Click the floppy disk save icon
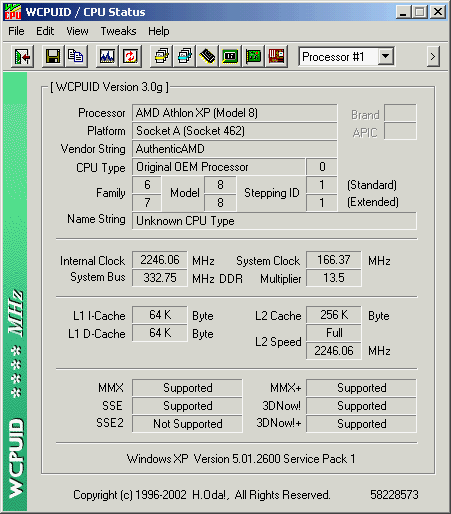 (x=53, y=57)
